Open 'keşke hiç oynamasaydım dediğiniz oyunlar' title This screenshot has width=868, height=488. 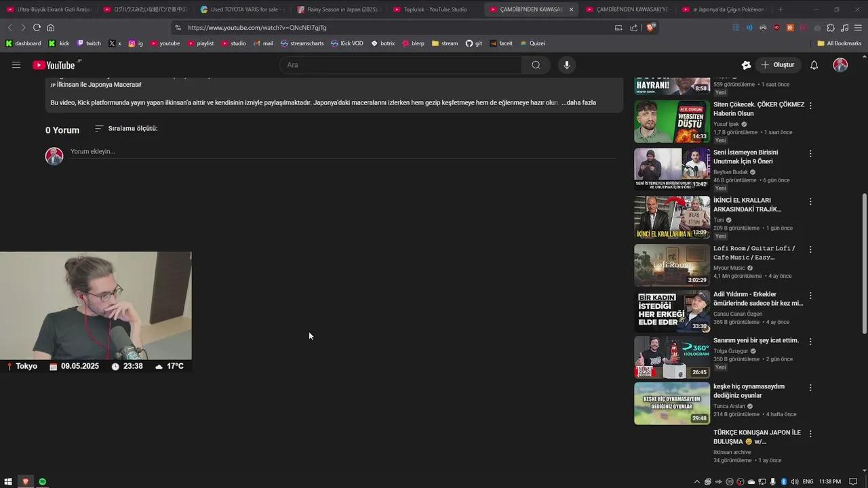(x=749, y=391)
